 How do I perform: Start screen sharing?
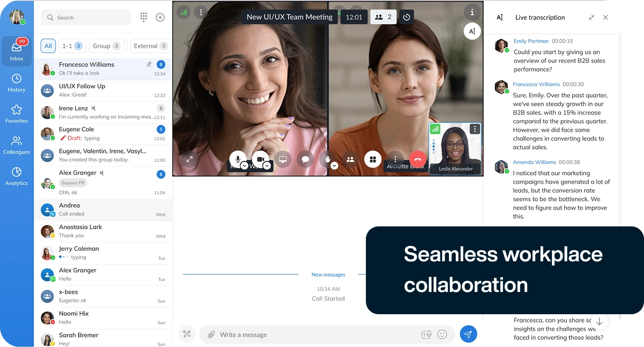[283, 159]
